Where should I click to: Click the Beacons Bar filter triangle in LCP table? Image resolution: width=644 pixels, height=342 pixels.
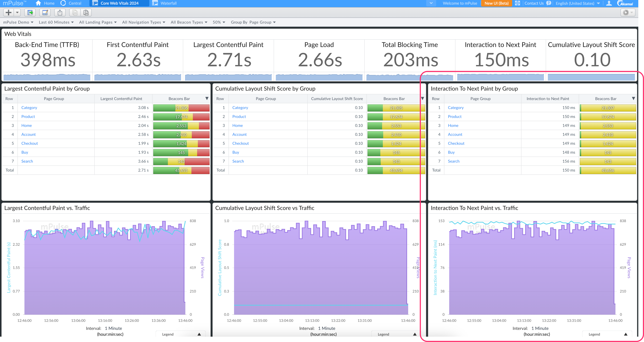coord(207,98)
